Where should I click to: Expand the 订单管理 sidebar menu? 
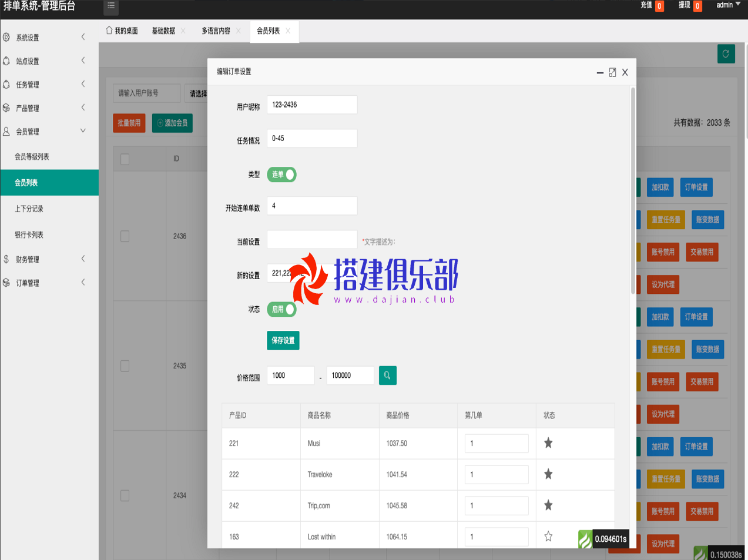point(83,282)
